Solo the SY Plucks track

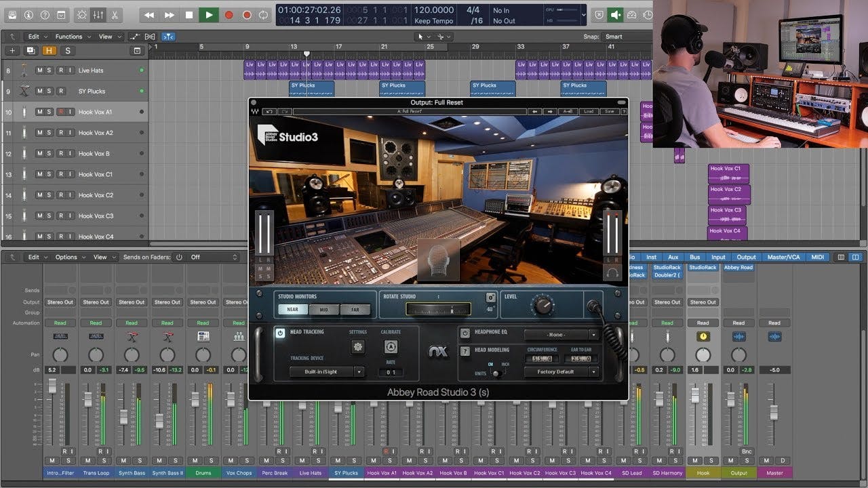[x=50, y=91]
